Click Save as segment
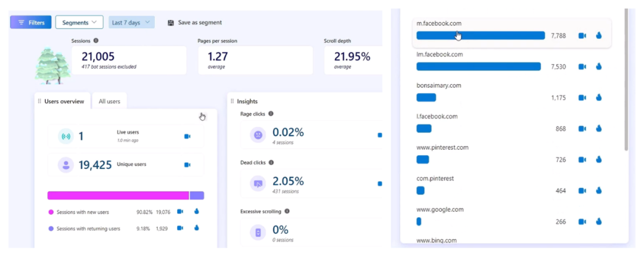 point(194,23)
